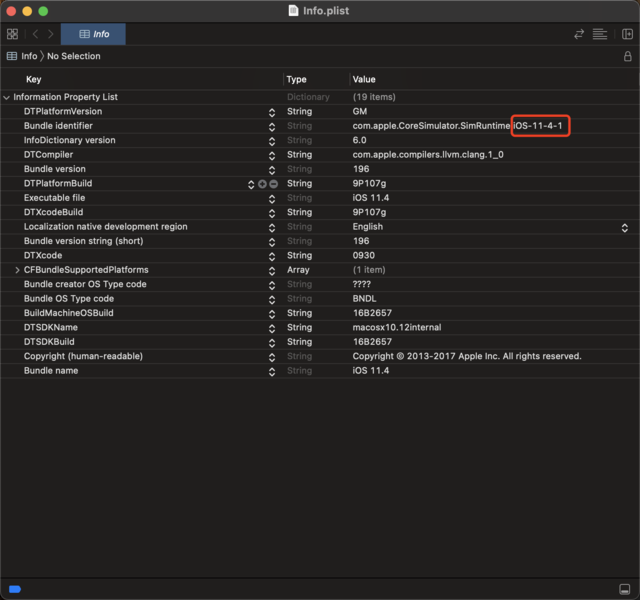The height and width of the screenshot is (600, 640).
Task: Open the adjust editor options lines icon
Action: 600,34
